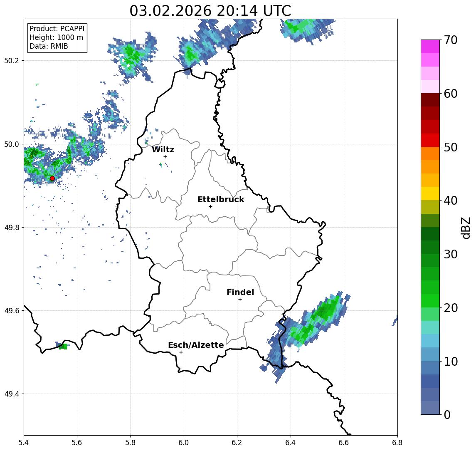Click the dBZ colorbar axis label

pos(466,228)
